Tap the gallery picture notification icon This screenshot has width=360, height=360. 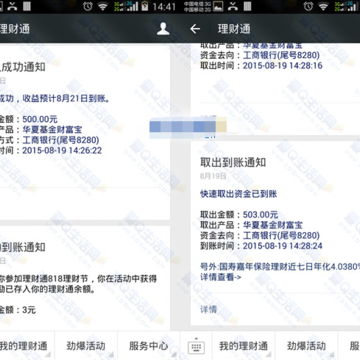(218, 6)
